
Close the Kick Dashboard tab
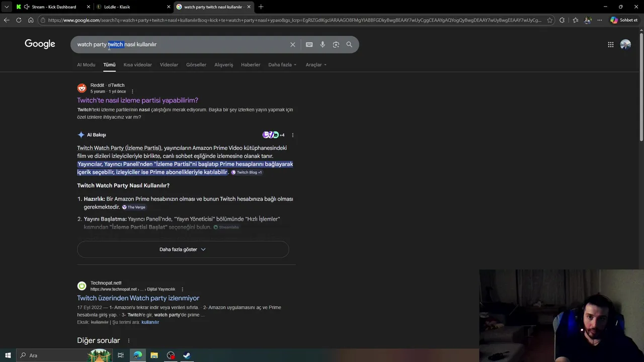(x=89, y=7)
